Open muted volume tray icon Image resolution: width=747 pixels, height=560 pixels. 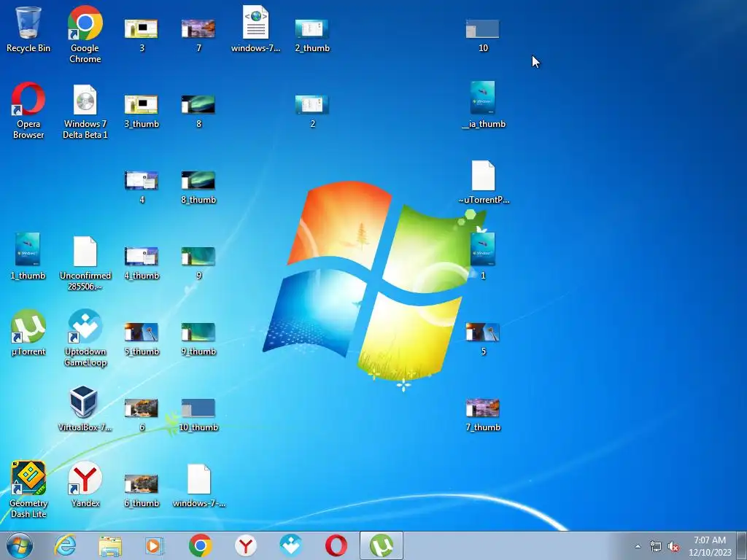coord(673,546)
